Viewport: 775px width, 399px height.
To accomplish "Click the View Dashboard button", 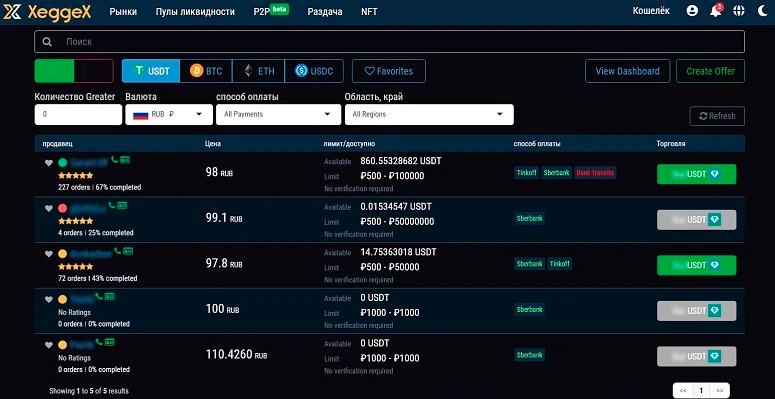I will point(627,71).
